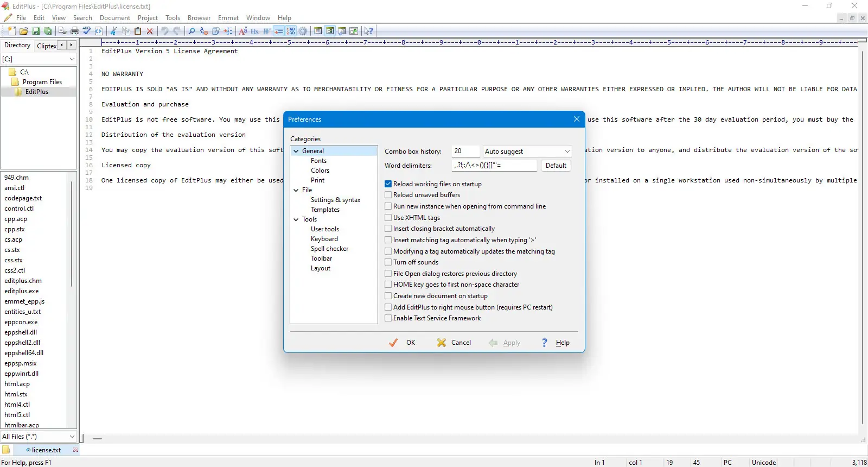Collapse the File category in Preferences
Screen dimensions: 868x467
point(296,190)
